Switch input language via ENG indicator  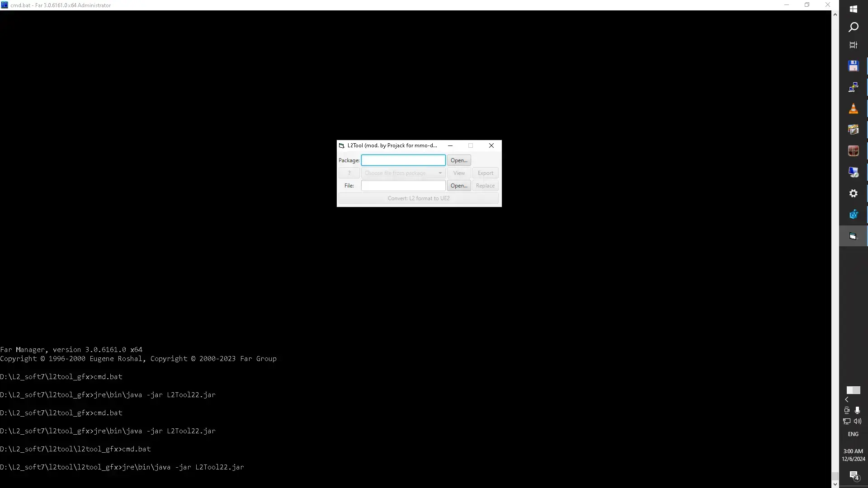(x=853, y=434)
